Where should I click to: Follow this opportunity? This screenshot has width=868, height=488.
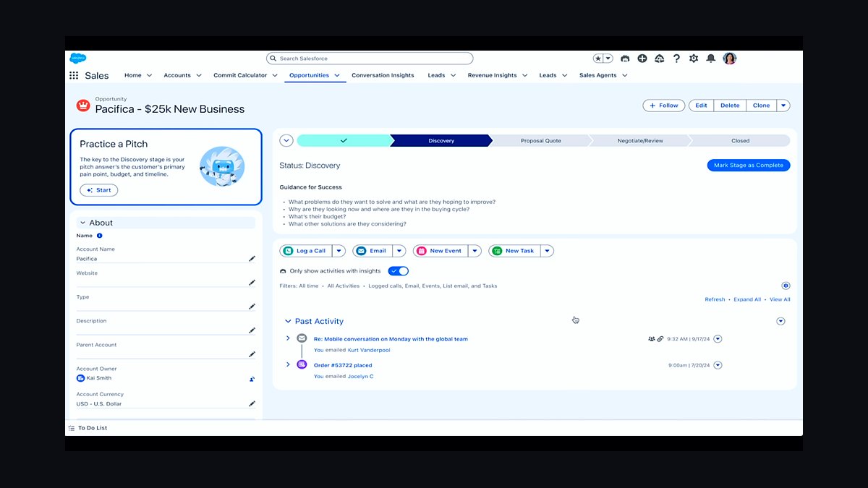click(664, 106)
